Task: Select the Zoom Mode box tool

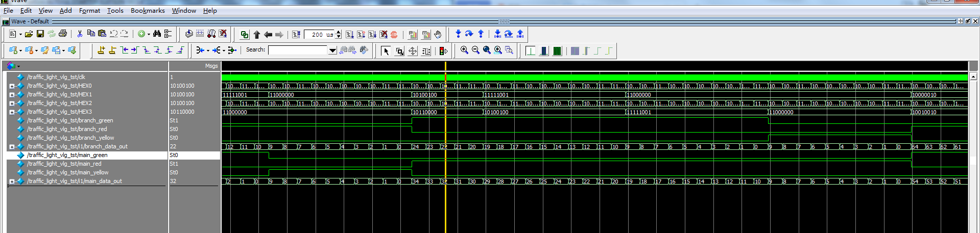Action: coord(399,51)
